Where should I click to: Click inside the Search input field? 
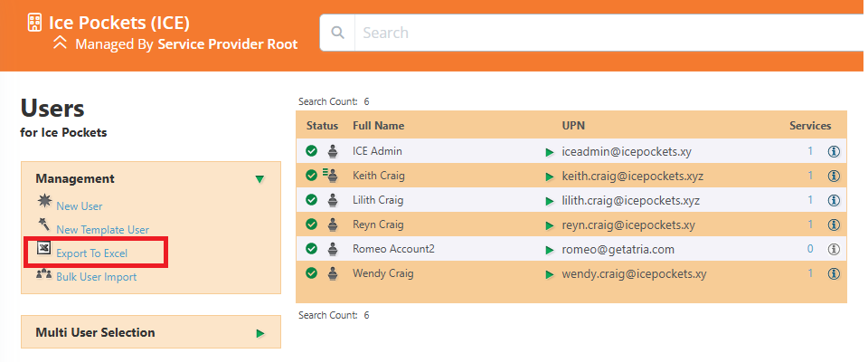(x=609, y=33)
